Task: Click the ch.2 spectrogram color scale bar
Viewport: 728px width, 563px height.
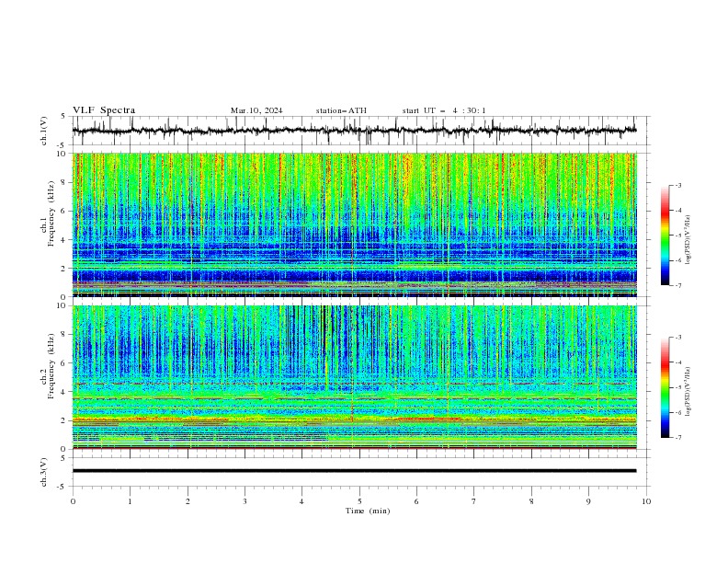Action: pyautogui.click(x=665, y=387)
